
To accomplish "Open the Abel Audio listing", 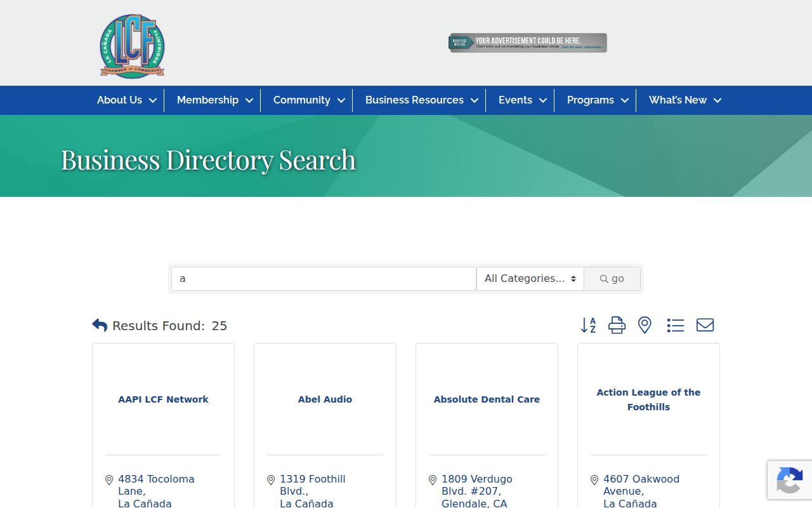I will (x=325, y=399).
